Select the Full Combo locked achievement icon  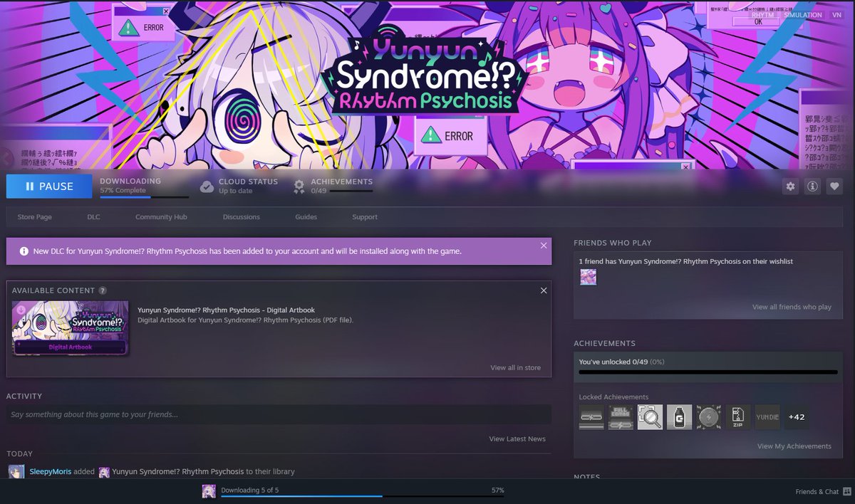point(621,417)
